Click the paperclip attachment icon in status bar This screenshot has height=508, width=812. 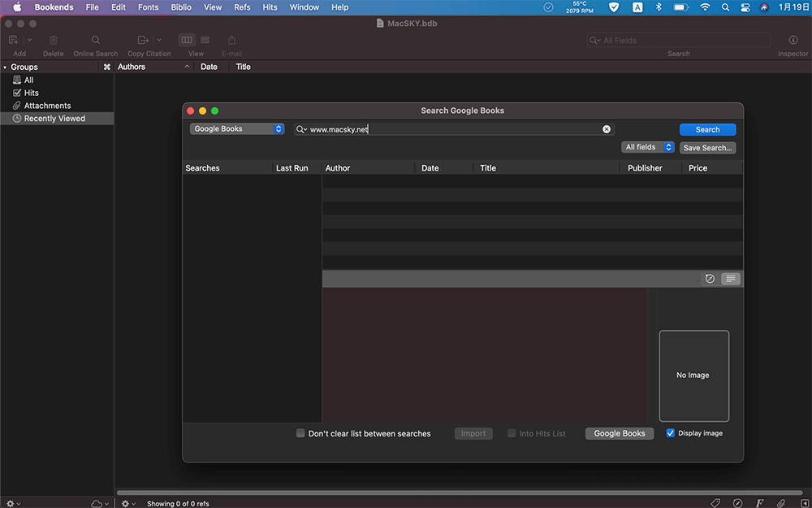pos(781,503)
